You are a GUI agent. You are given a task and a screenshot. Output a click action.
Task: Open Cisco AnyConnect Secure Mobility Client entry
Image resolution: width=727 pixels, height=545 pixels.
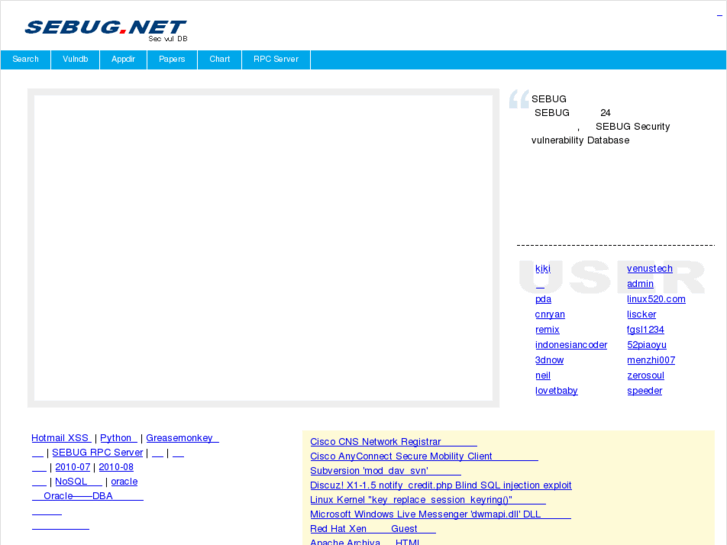click(424, 456)
